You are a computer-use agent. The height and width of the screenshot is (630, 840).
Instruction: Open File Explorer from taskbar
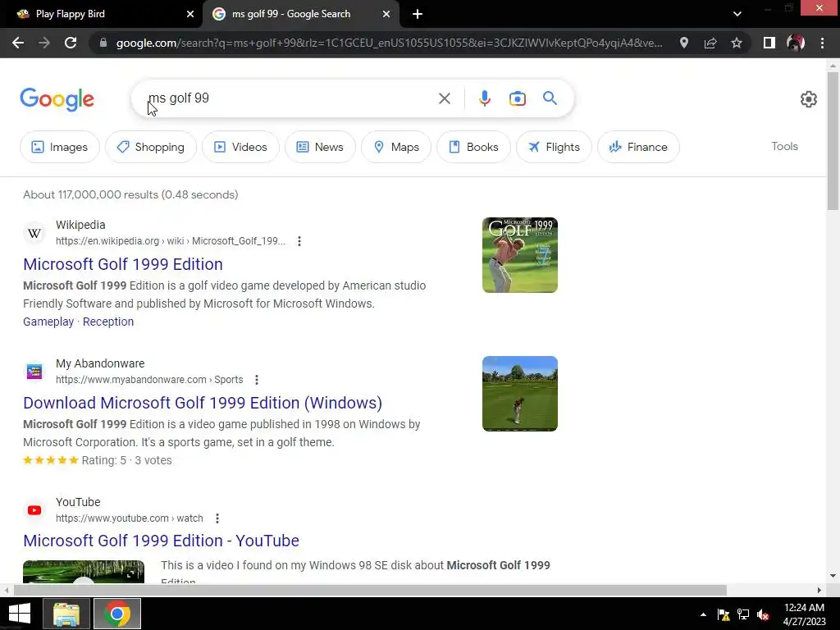coord(66,614)
